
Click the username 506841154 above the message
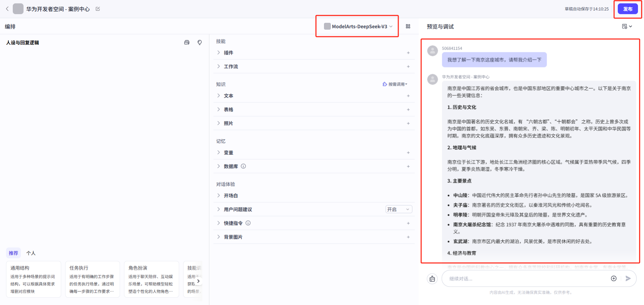pos(452,48)
